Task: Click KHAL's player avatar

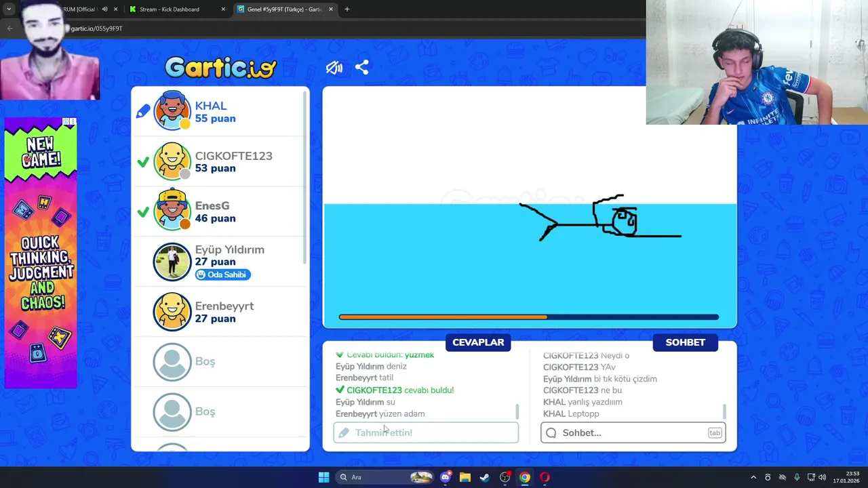Action: coord(172,110)
